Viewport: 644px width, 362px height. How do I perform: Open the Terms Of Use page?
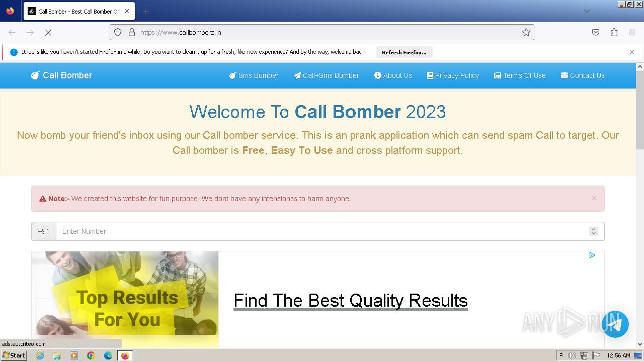coord(520,75)
